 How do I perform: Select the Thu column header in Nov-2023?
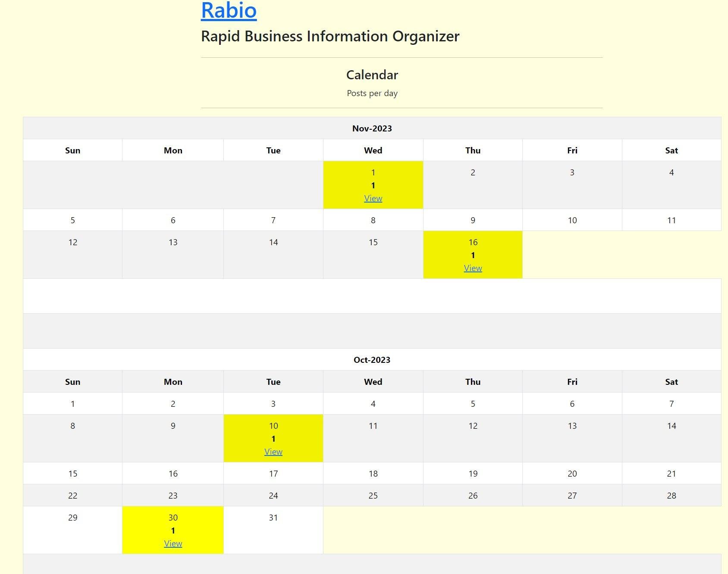(x=473, y=150)
